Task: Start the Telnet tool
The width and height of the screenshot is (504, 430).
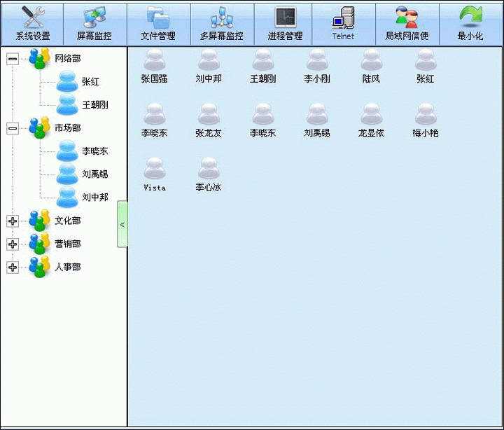Action: 343,24
